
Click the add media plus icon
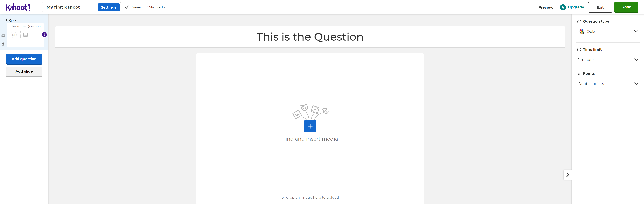coord(310,126)
